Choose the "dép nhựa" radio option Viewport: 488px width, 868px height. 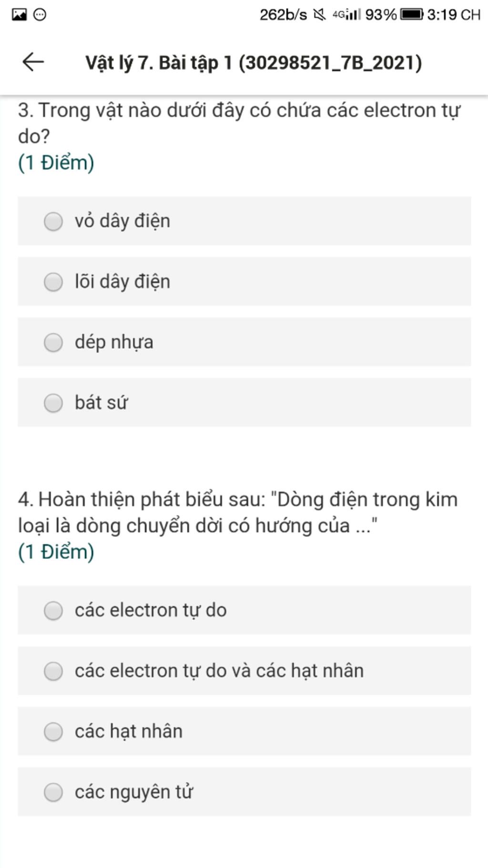click(x=53, y=342)
